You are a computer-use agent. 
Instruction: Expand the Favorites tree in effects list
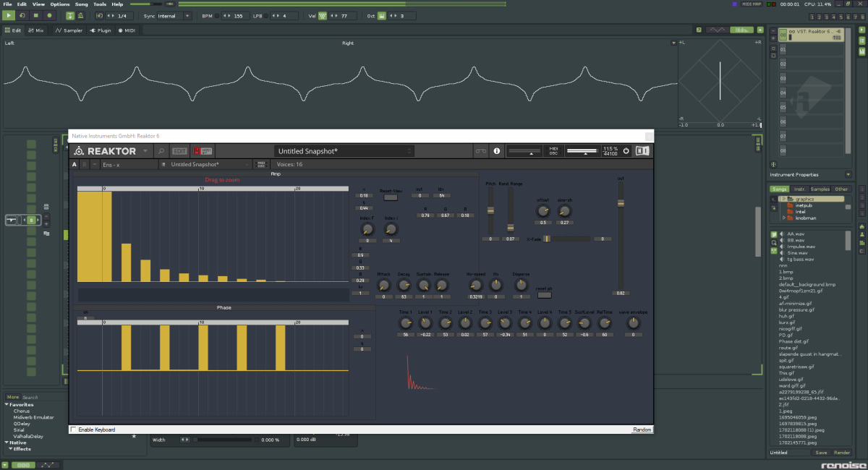pos(7,405)
